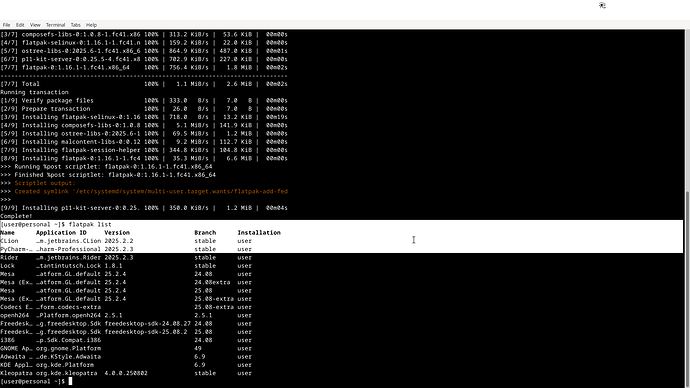Click the 'Application ID' column header
The image size is (690, 388).
click(61, 233)
